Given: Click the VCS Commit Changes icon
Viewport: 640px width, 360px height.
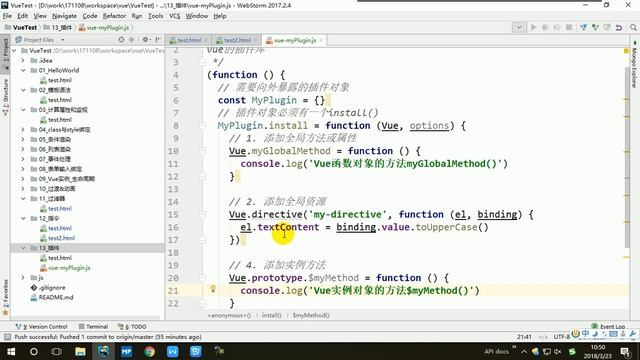Looking at the screenshot, I should pos(596,27).
